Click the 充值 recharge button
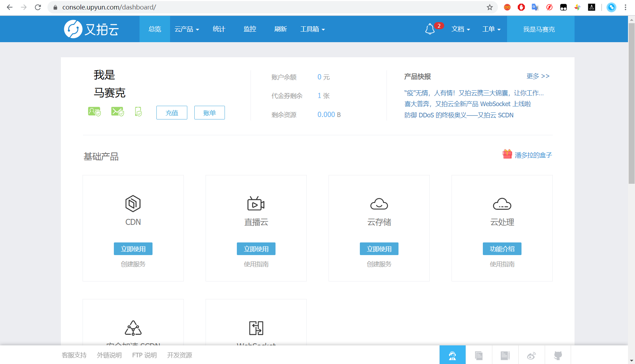This screenshot has height=364, width=635. coord(172,113)
